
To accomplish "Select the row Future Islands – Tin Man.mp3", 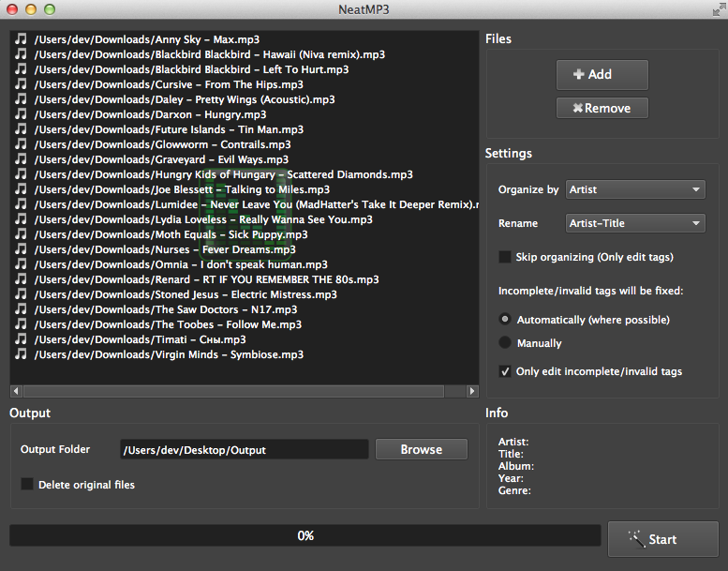I will coord(245,128).
